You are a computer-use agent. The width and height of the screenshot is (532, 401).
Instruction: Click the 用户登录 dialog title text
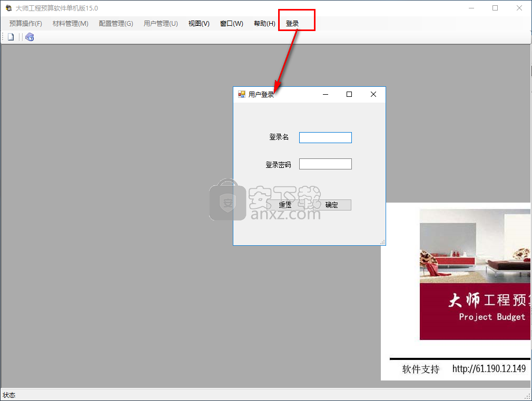coord(261,95)
